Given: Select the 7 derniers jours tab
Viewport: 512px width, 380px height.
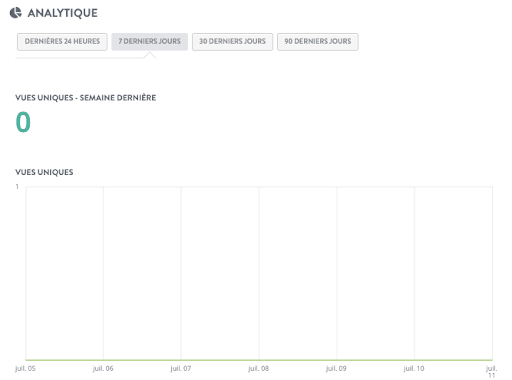Looking at the screenshot, I should [149, 42].
